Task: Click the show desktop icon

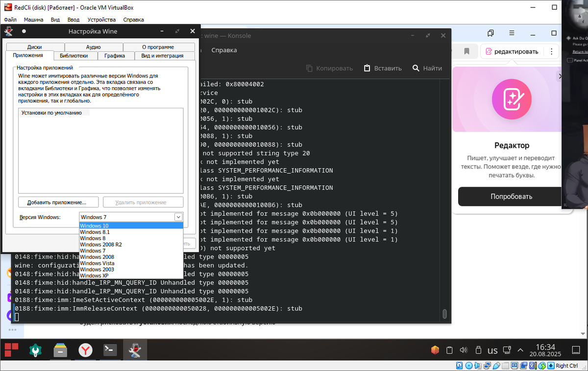Action: coord(575,350)
